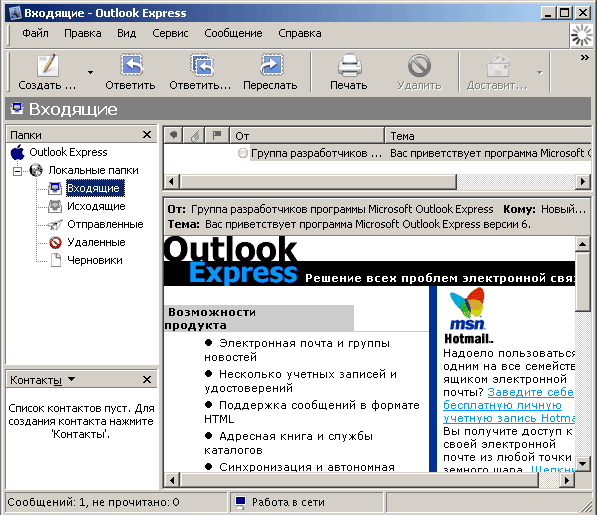Screen dimensions: 597x515
Task: Select the Отправленные folder
Action: [105, 224]
